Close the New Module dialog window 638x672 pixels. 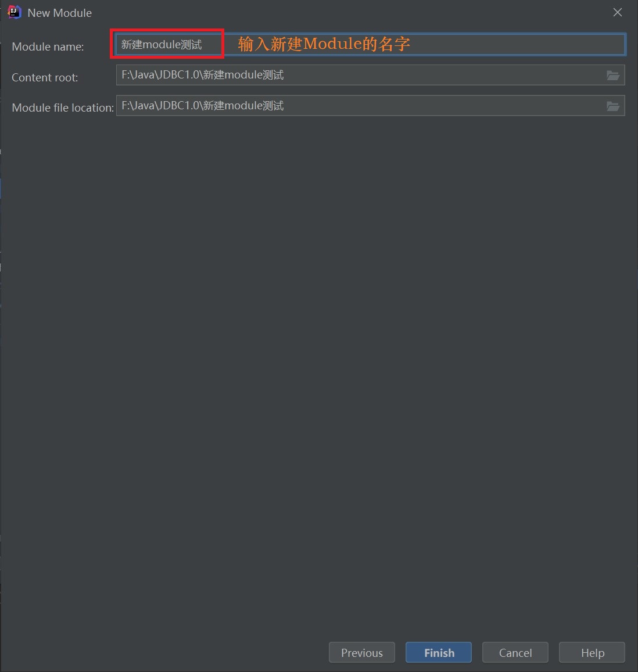click(x=618, y=12)
